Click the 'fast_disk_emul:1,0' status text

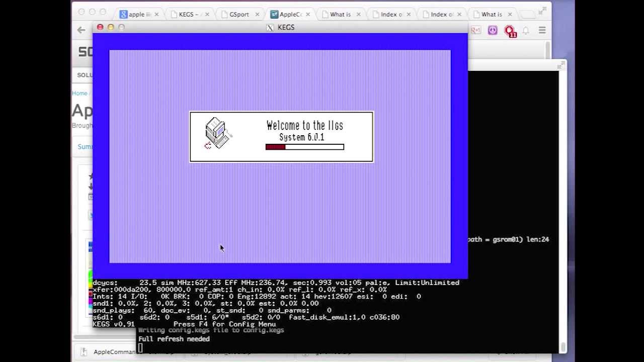pyautogui.click(x=327, y=317)
